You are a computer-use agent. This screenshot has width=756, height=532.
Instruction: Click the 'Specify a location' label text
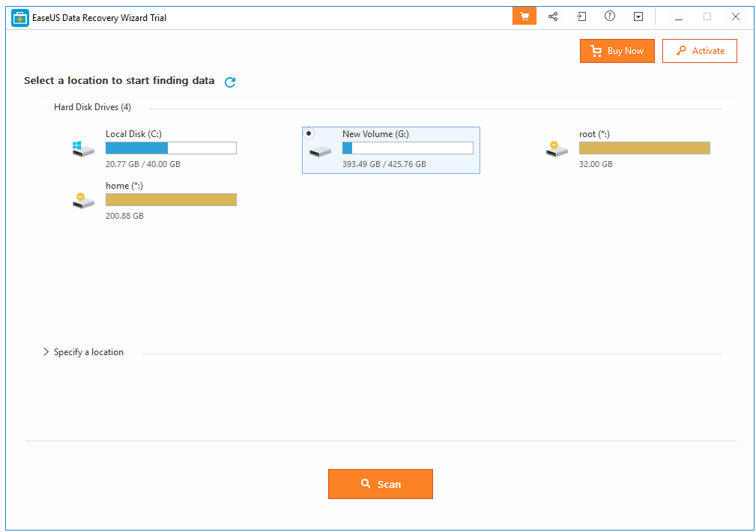point(88,352)
